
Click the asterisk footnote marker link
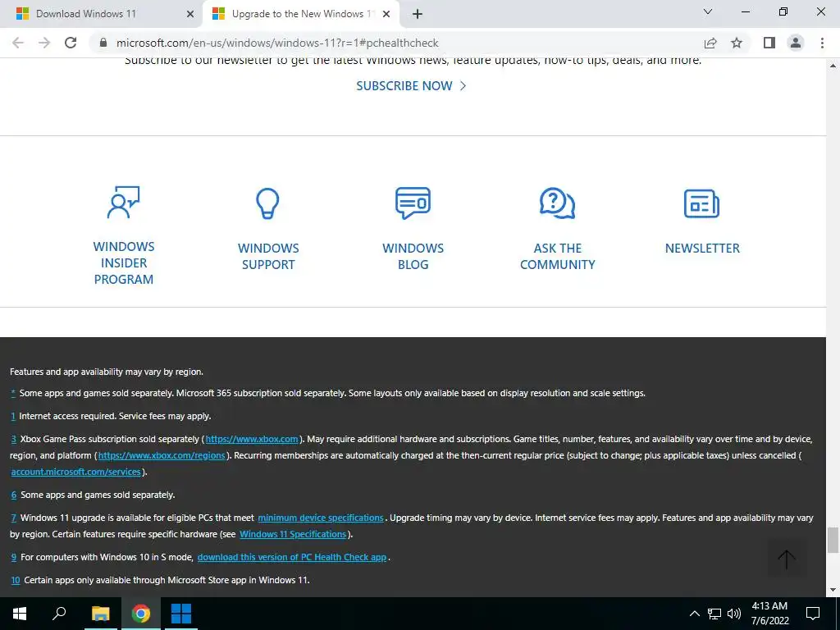tap(13, 393)
